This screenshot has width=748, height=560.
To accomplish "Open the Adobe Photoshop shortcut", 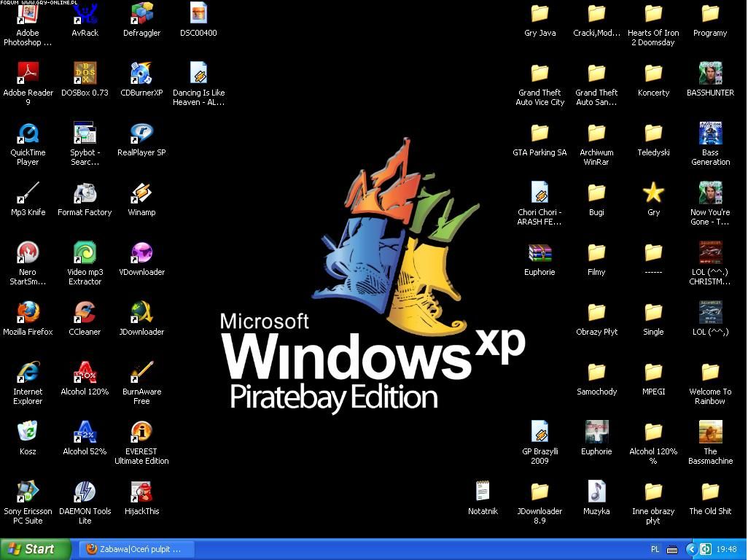I will (28, 13).
